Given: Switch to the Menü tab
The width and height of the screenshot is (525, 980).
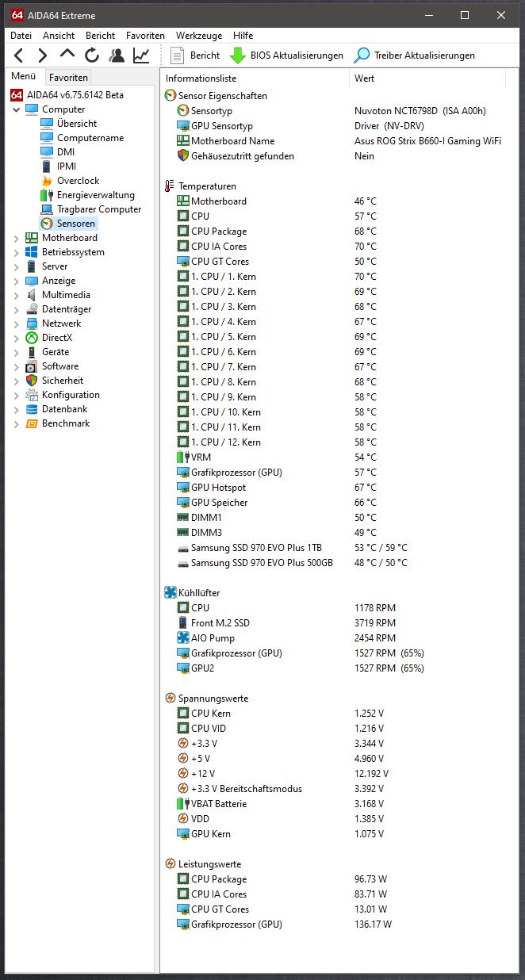Looking at the screenshot, I should pyautogui.click(x=24, y=77).
